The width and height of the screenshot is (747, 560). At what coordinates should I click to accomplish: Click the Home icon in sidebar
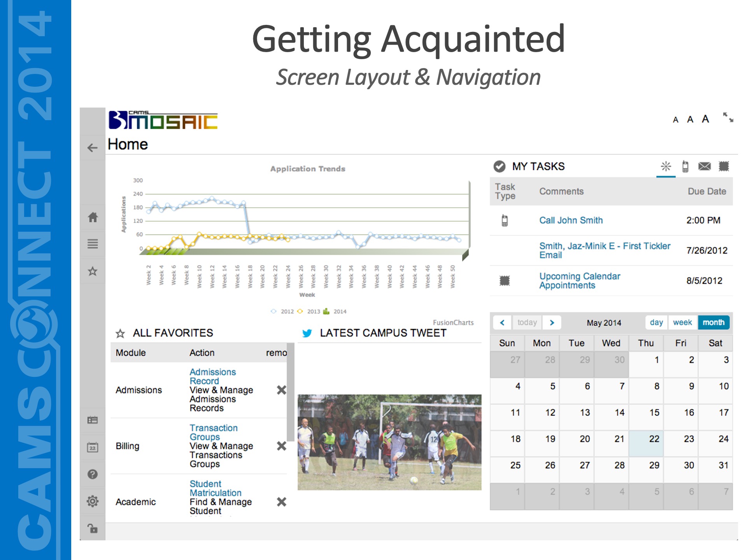pyautogui.click(x=93, y=217)
